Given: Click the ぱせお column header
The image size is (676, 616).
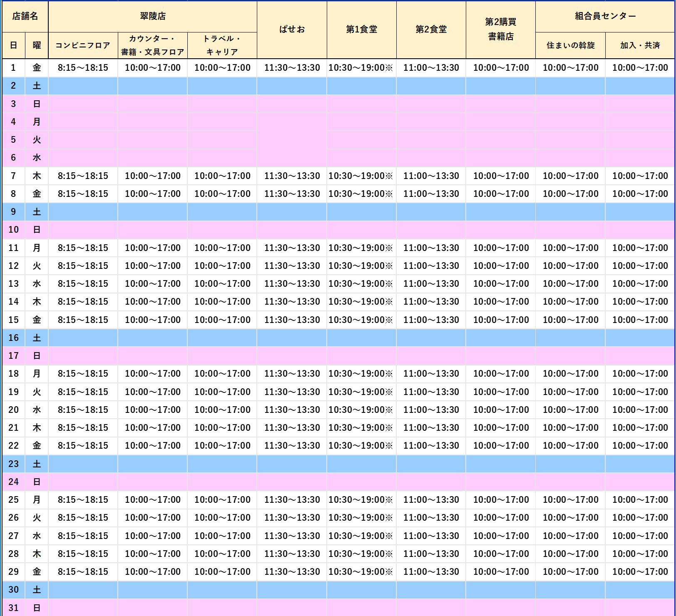Looking at the screenshot, I should pyautogui.click(x=292, y=30).
